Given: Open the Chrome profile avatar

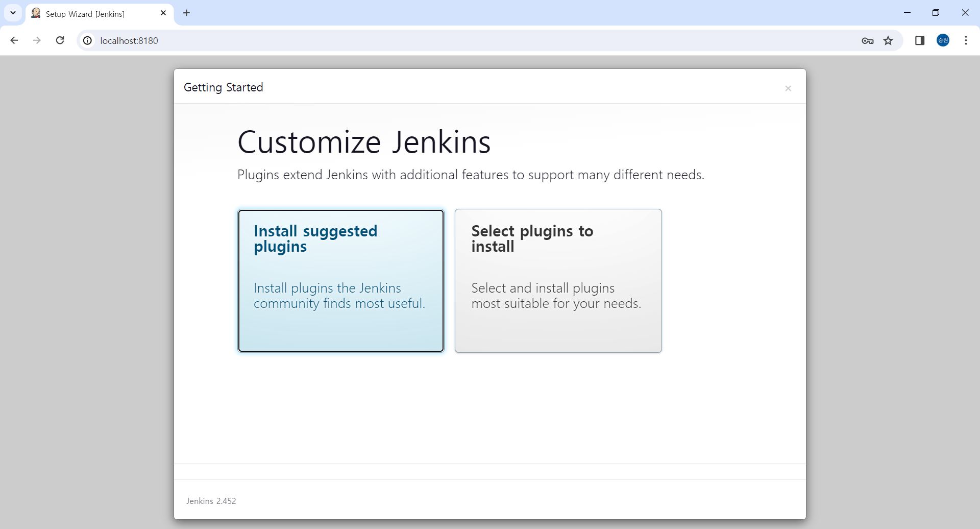Looking at the screenshot, I should pos(943,40).
